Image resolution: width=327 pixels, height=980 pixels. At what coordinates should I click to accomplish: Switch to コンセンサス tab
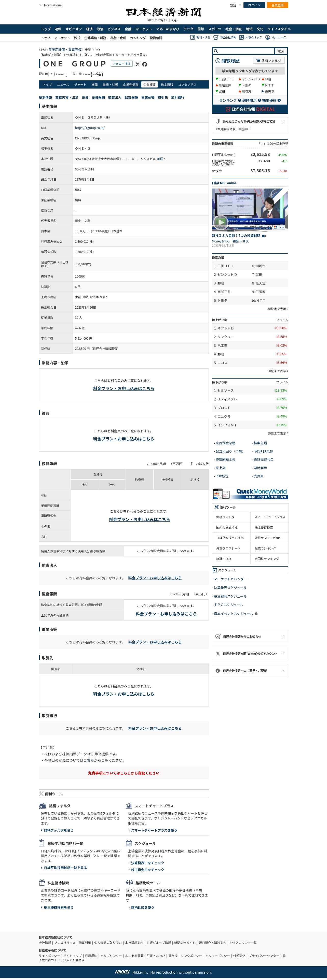pyautogui.click(x=187, y=85)
